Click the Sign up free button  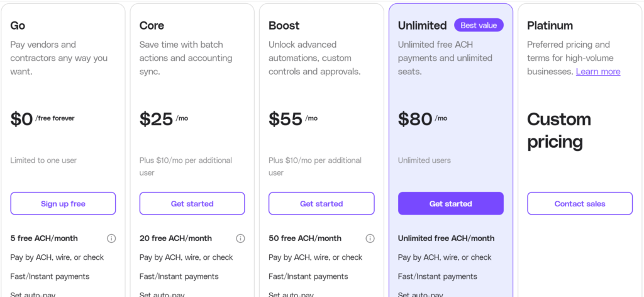click(x=63, y=204)
